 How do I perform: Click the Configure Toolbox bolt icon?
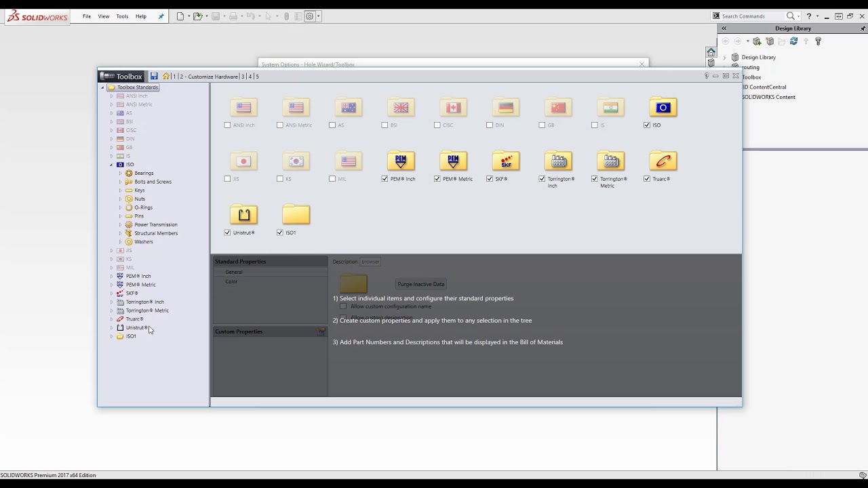point(818,41)
